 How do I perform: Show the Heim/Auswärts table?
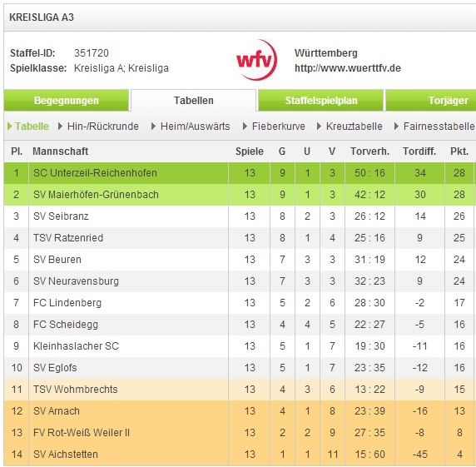pos(196,127)
